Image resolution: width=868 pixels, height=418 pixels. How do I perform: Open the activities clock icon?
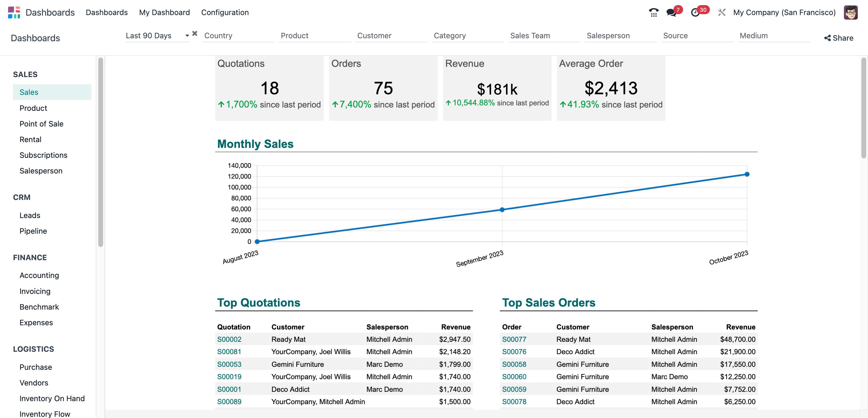tap(695, 13)
